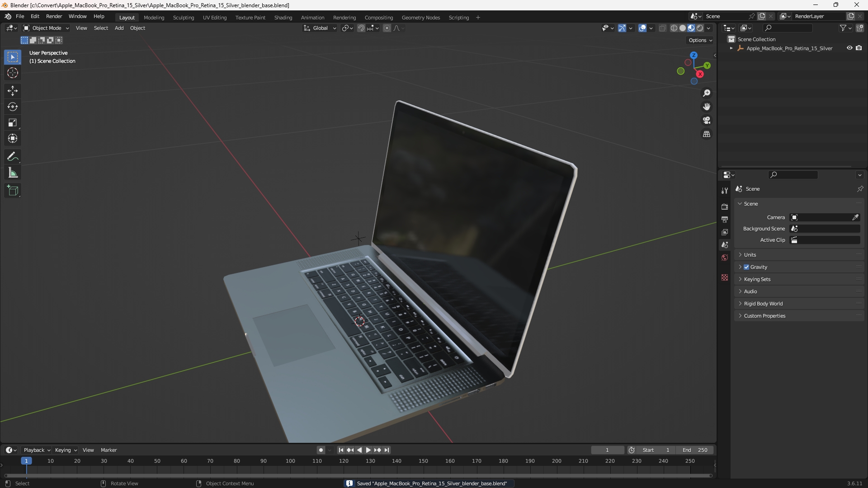Image resolution: width=868 pixels, height=488 pixels.
Task: Pin the Scene properties panel
Action: [860, 189]
